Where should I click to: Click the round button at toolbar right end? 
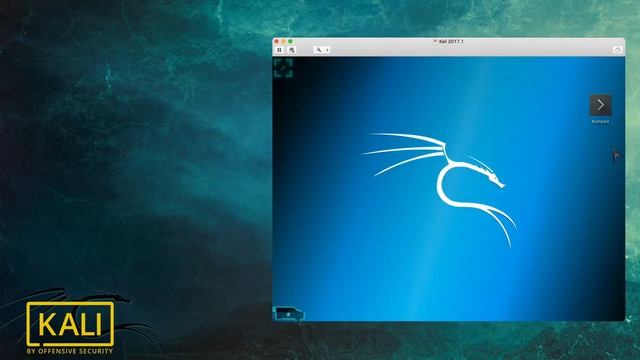(x=617, y=50)
